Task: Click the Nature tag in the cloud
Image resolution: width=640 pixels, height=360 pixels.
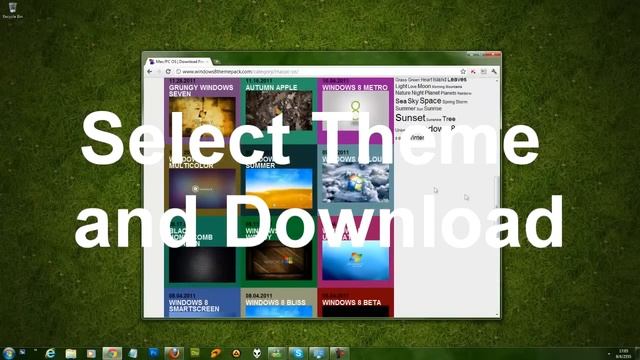Action: (x=402, y=93)
